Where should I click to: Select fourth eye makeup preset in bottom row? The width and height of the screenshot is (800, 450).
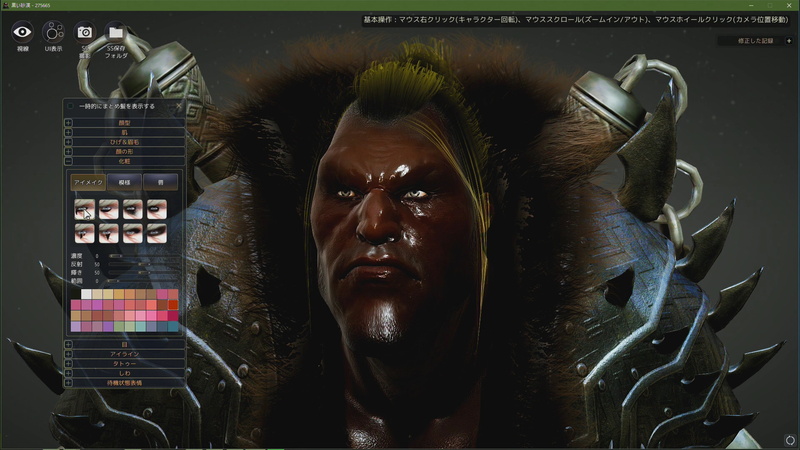coord(157,233)
